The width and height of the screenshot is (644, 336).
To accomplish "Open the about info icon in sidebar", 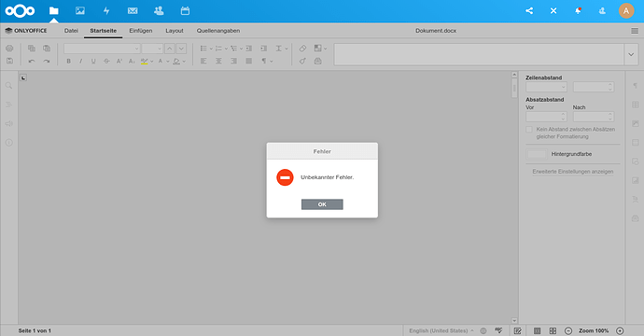I will pos(8,143).
